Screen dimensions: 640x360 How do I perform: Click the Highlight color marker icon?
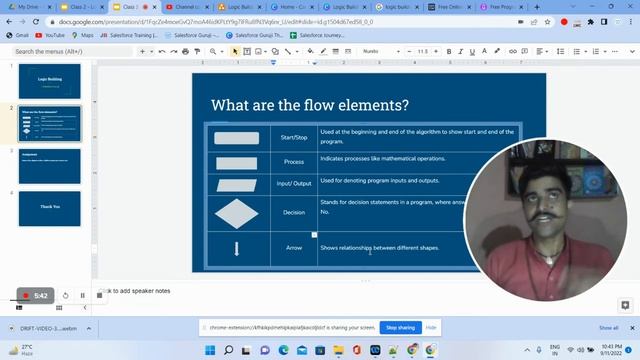[497, 51]
